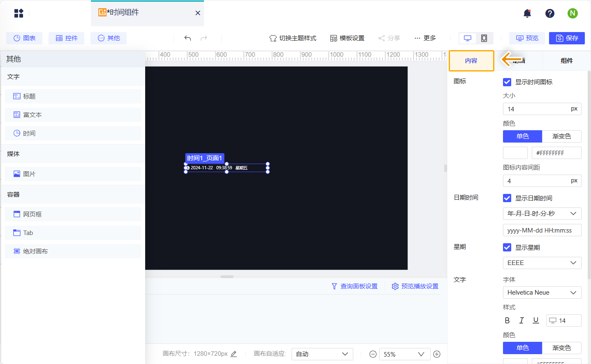Screen dimensions: 591x364
Task: Toggle underline text style
Action: pyautogui.click(x=536, y=320)
